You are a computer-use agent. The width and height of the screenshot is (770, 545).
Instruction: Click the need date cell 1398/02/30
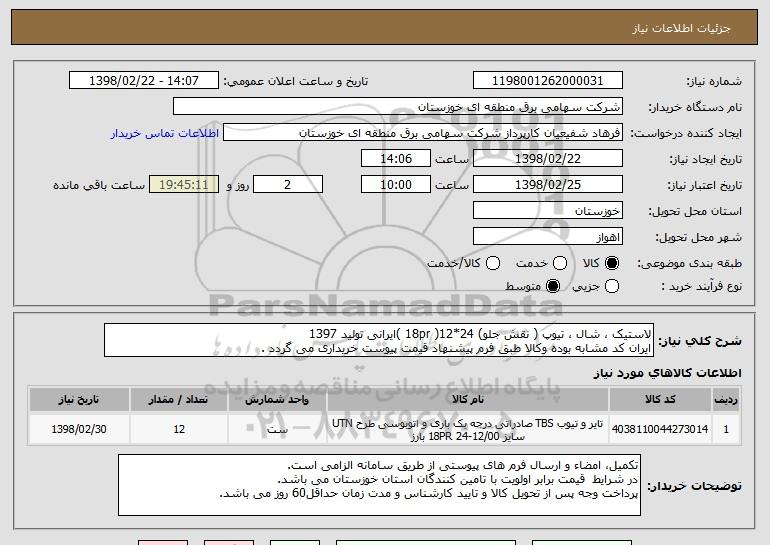pos(79,429)
